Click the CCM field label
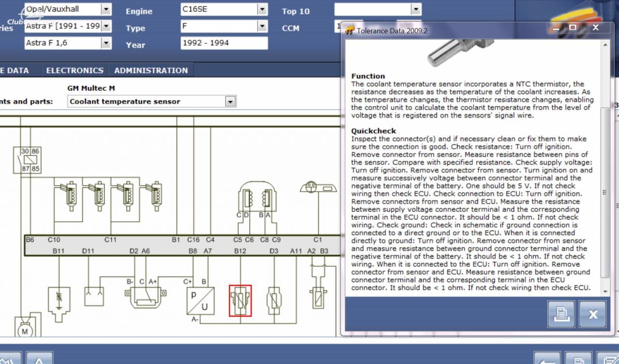 point(291,28)
